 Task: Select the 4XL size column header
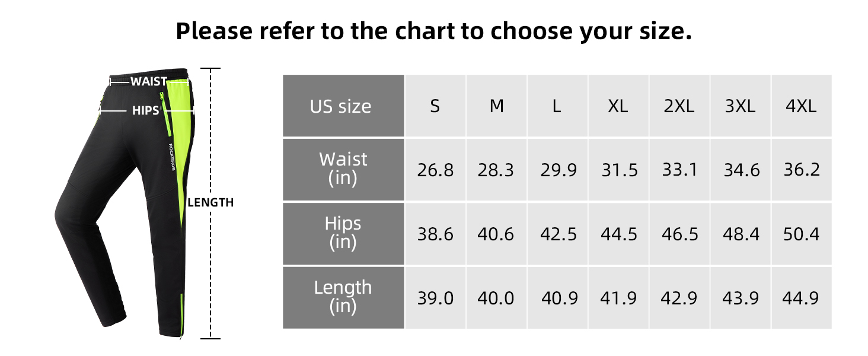click(x=801, y=107)
